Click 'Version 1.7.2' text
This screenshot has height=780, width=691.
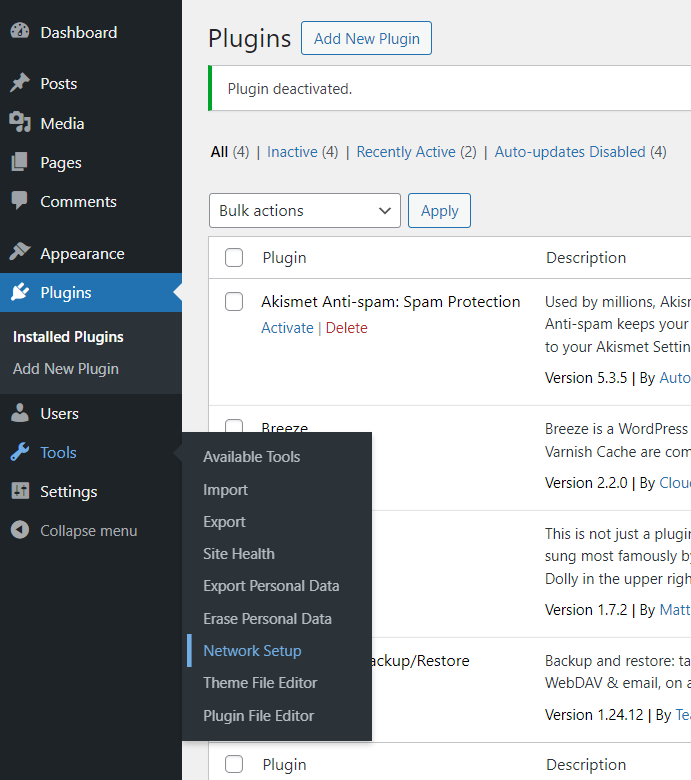[586, 610]
